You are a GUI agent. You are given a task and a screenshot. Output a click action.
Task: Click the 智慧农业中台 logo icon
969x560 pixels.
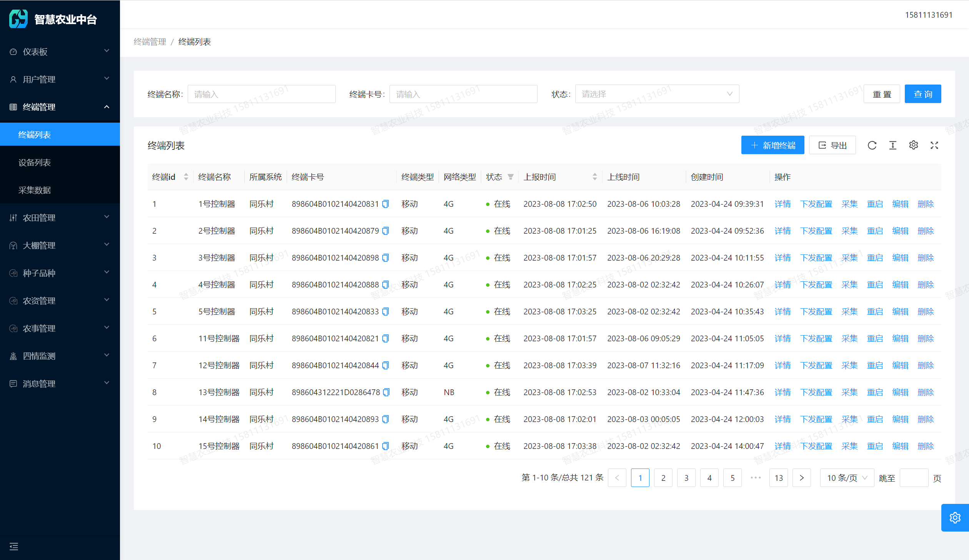pyautogui.click(x=18, y=19)
